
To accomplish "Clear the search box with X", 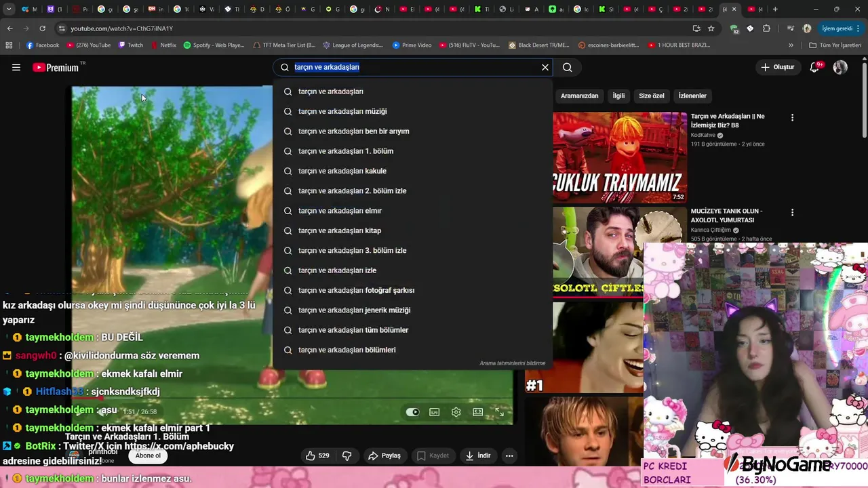I will [x=545, y=67].
